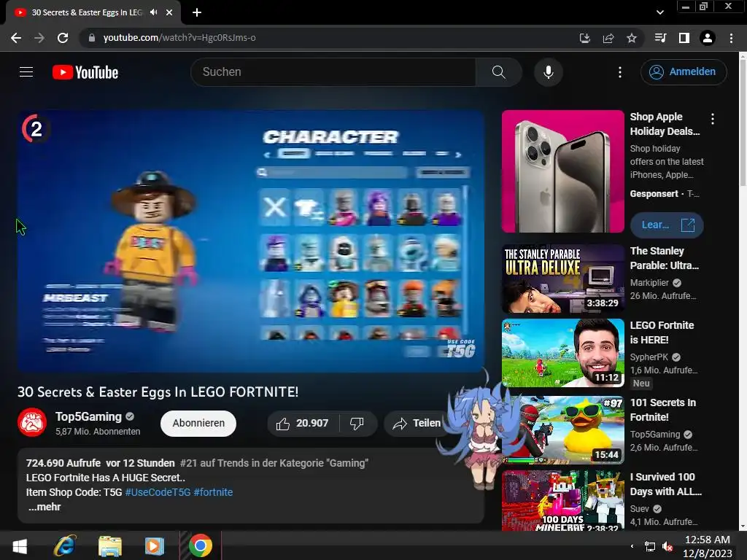Open 100 Days Minecraft thumbnail

point(562,500)
